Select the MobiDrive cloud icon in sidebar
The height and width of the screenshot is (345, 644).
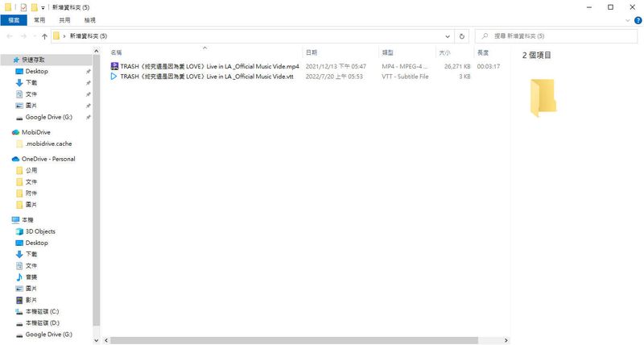click(15, 132)
